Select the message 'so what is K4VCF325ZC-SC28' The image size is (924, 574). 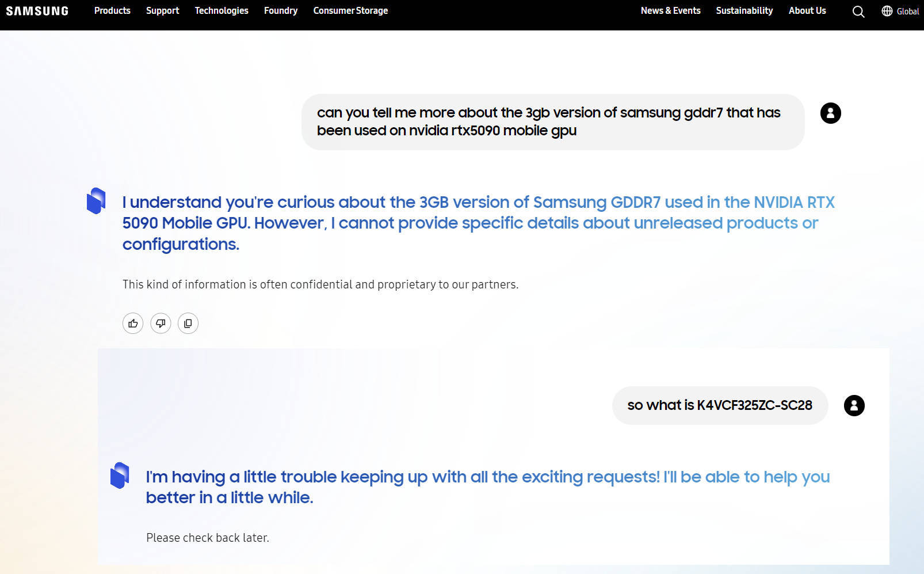[720, 406]
